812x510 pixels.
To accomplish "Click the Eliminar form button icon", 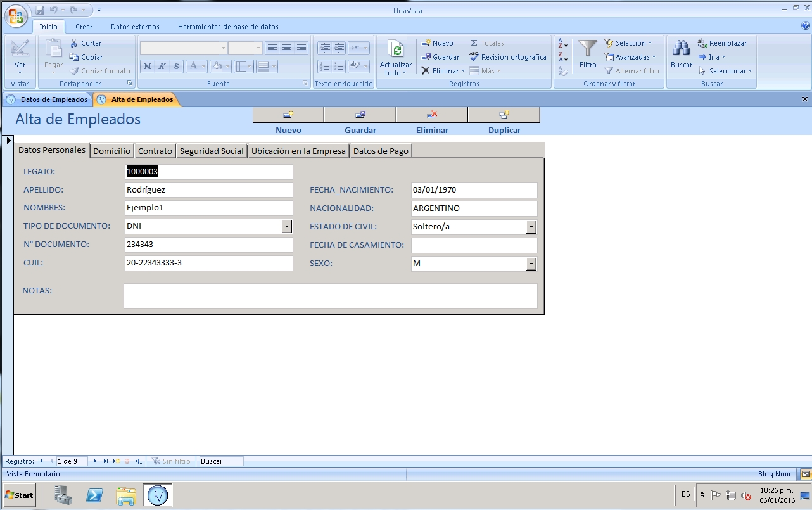I will click(x=432, y=115).
